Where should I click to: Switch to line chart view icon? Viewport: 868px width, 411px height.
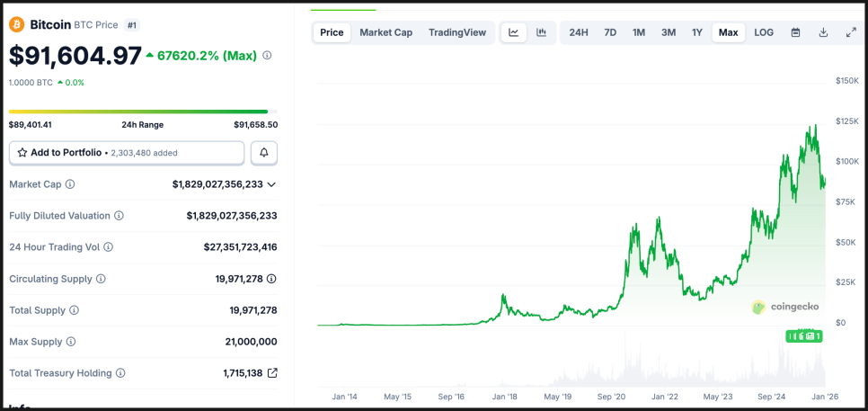(513, 32)
